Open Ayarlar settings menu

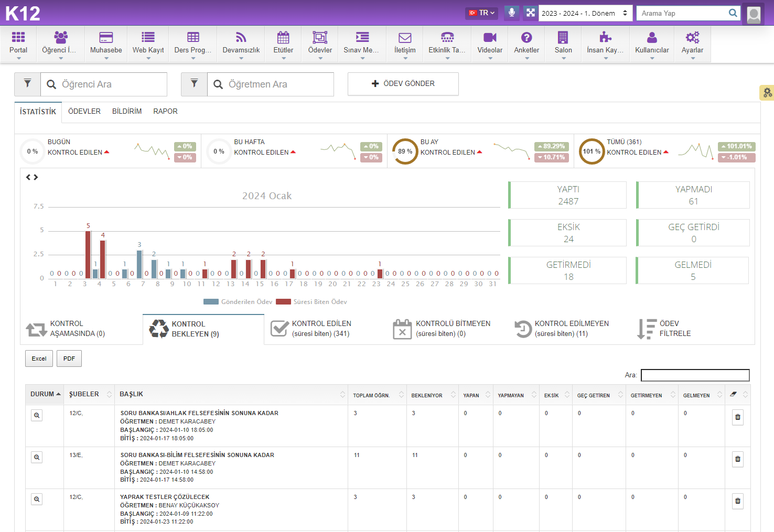[x=692, y=44]
